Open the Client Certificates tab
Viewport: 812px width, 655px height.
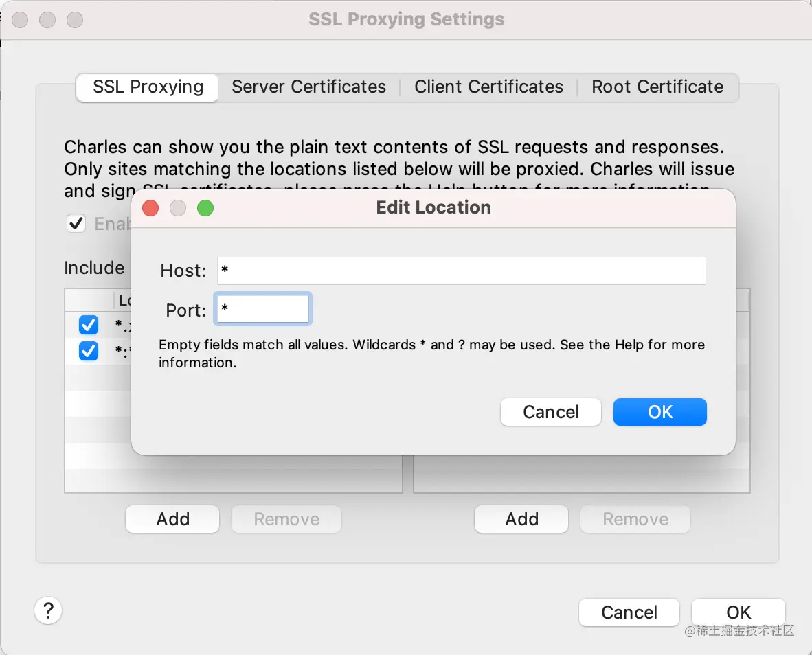[x=488, y=87]
